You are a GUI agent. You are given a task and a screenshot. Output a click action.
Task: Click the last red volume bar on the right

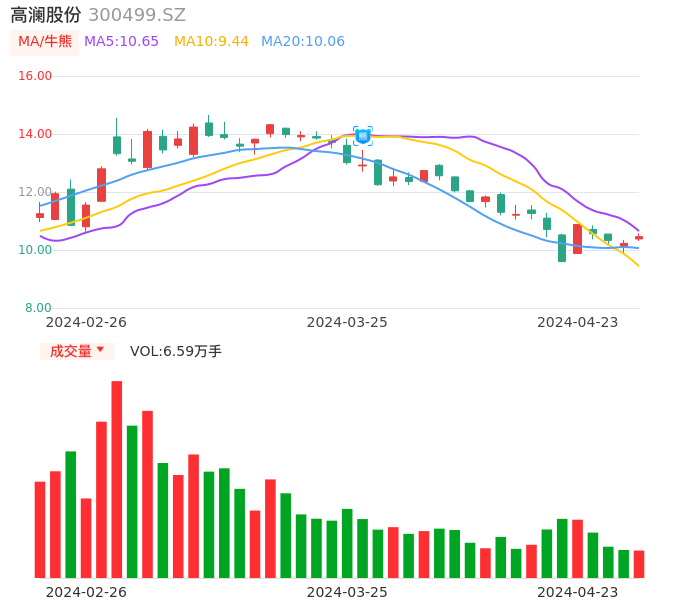639,564
